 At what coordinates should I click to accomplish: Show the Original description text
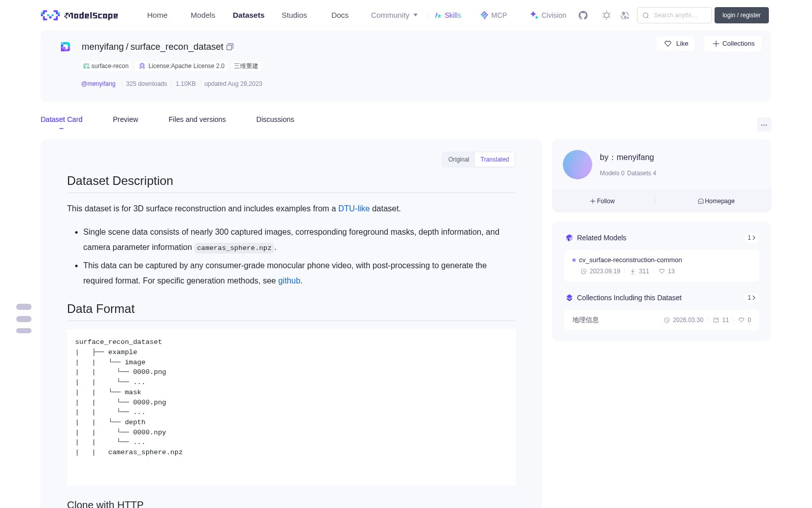pyautogui.click(x=459, y=160)
